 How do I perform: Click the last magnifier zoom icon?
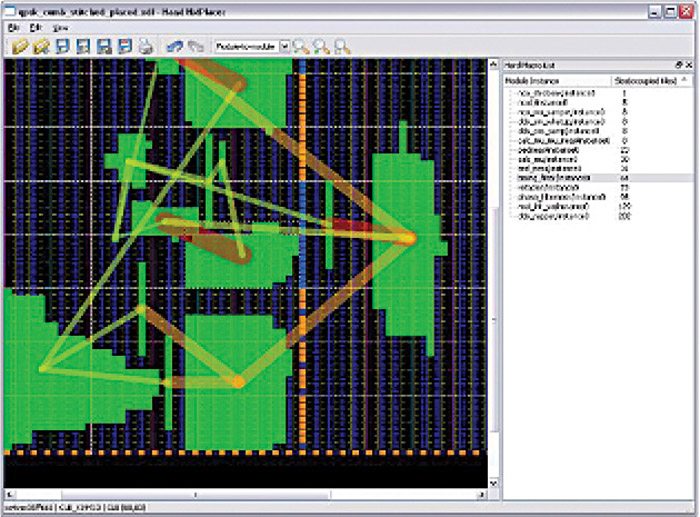coord(342,46)
